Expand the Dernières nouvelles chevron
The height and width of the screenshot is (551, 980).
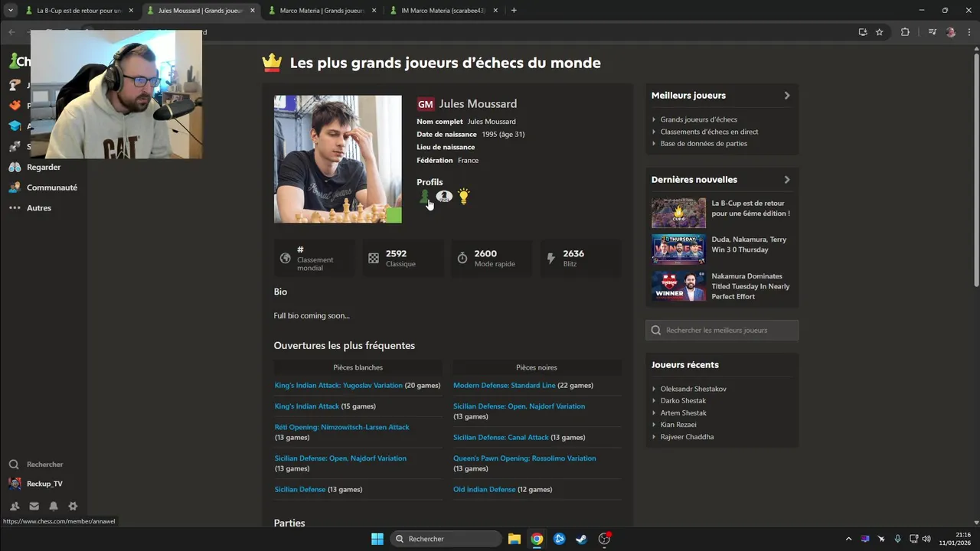(x=786, y=180)
